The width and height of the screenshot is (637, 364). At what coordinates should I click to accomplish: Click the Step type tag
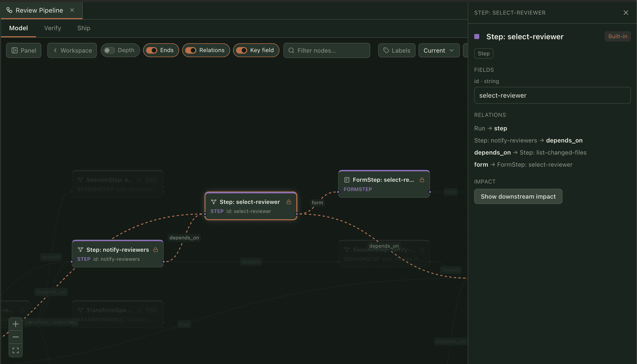[484, 53]
